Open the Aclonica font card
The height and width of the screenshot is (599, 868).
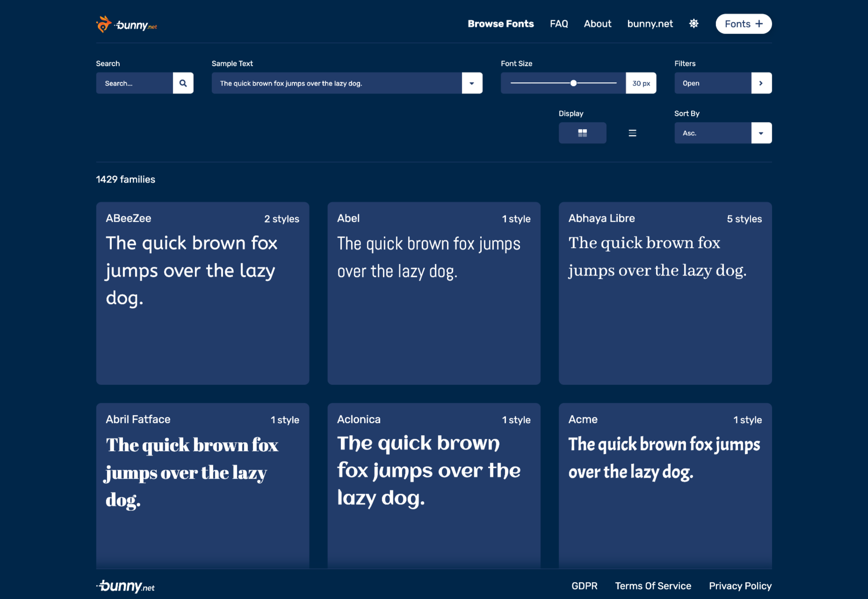[x=434, y=486]
